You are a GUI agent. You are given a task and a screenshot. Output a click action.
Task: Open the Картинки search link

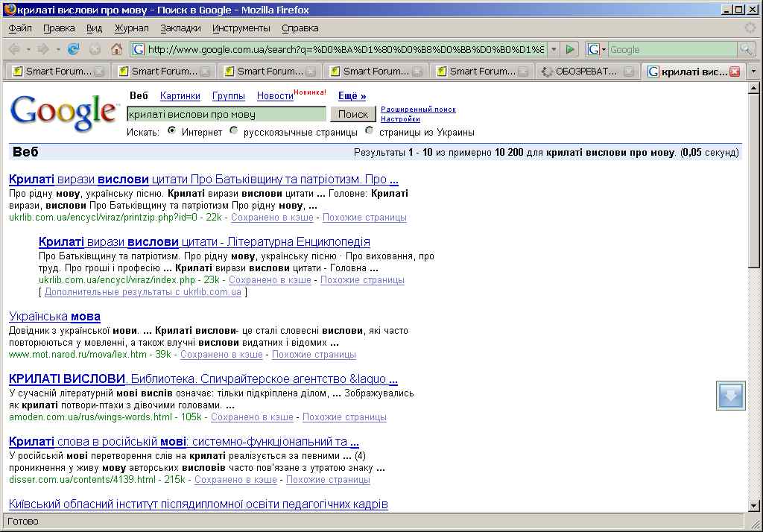tap(180, 96)
